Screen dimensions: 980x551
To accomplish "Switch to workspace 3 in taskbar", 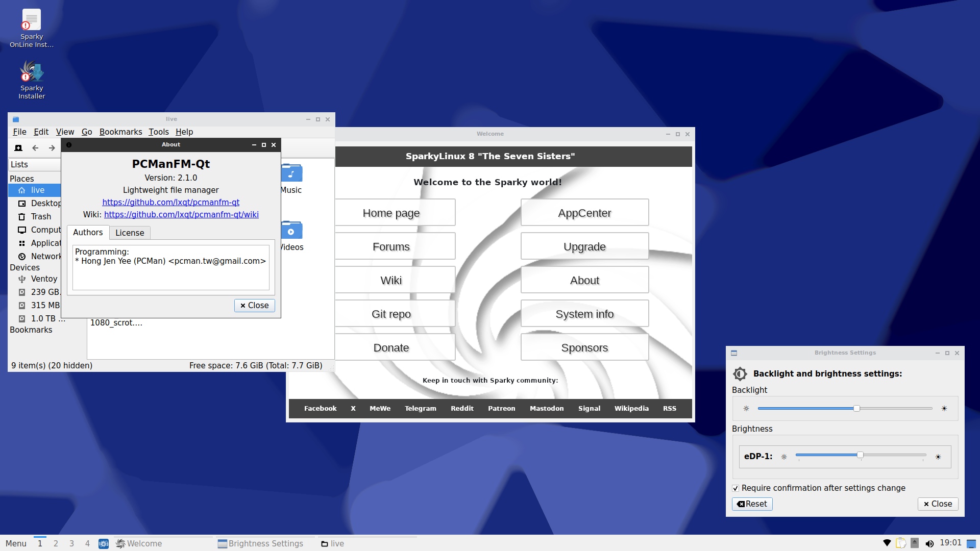I will point(71,543).
